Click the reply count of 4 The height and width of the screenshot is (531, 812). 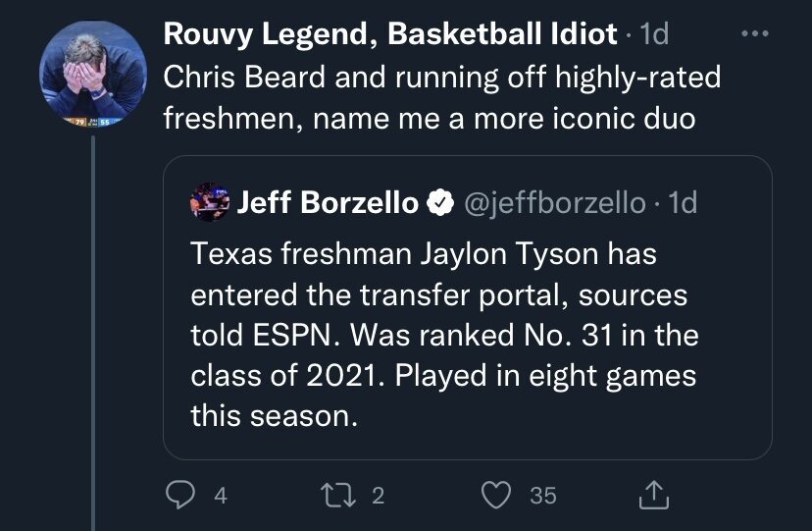point(220,497)
